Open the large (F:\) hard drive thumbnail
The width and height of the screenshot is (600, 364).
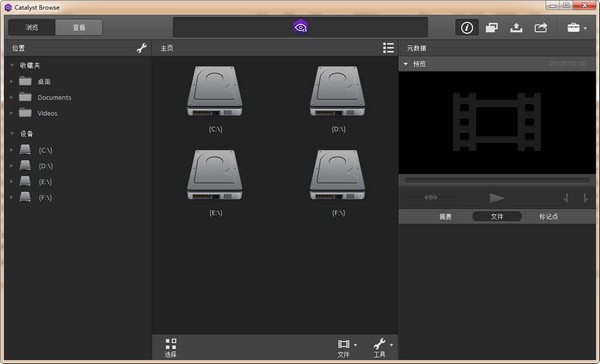coord(338,175)
